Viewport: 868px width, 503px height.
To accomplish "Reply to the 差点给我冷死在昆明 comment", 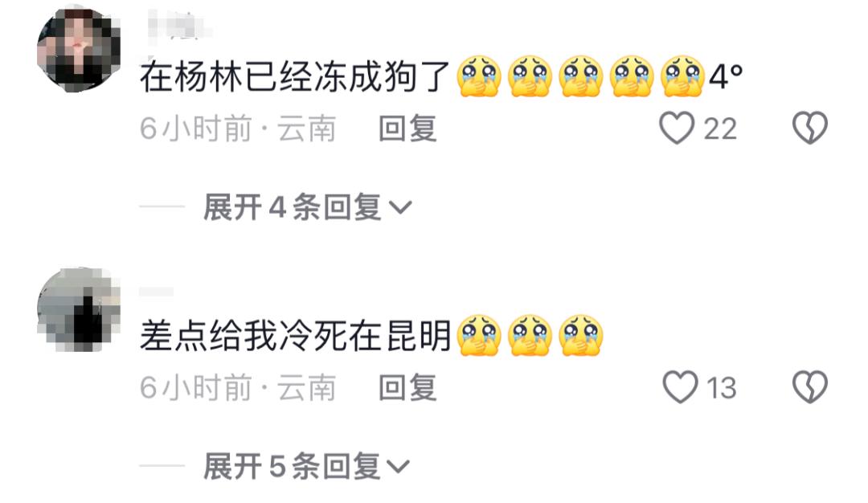I will [x=407, y=386].
